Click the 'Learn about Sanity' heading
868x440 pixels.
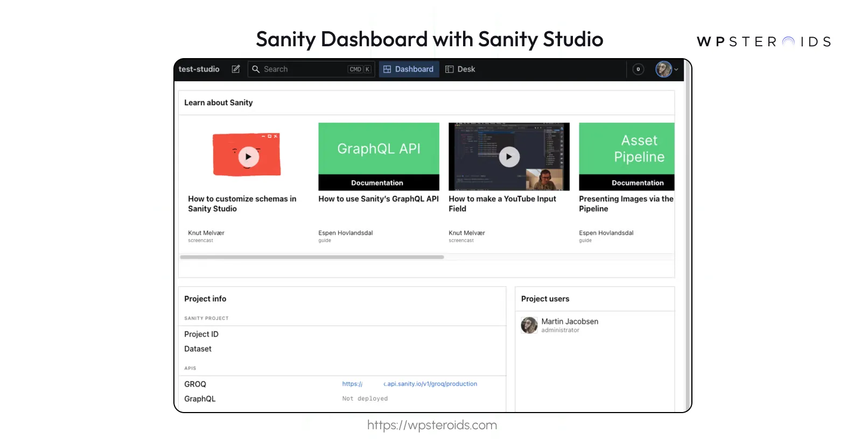point(219,103)
